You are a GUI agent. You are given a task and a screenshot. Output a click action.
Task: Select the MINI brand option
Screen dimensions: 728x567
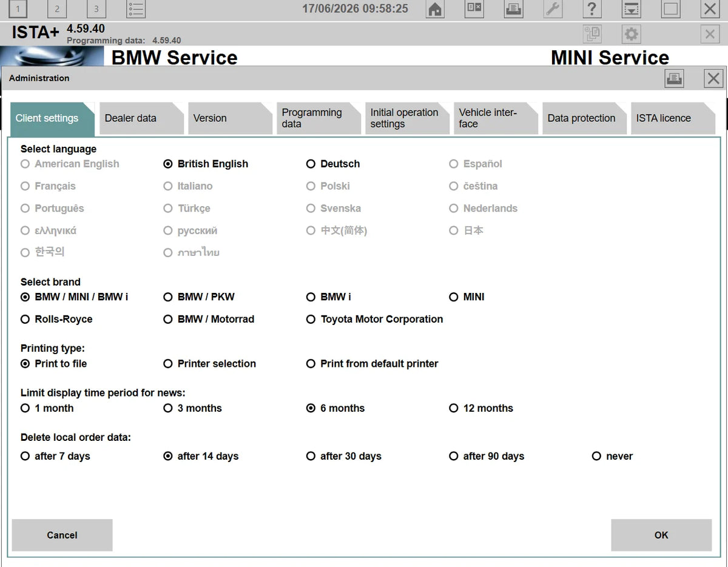pyautogui.click(x=467, y=297)
